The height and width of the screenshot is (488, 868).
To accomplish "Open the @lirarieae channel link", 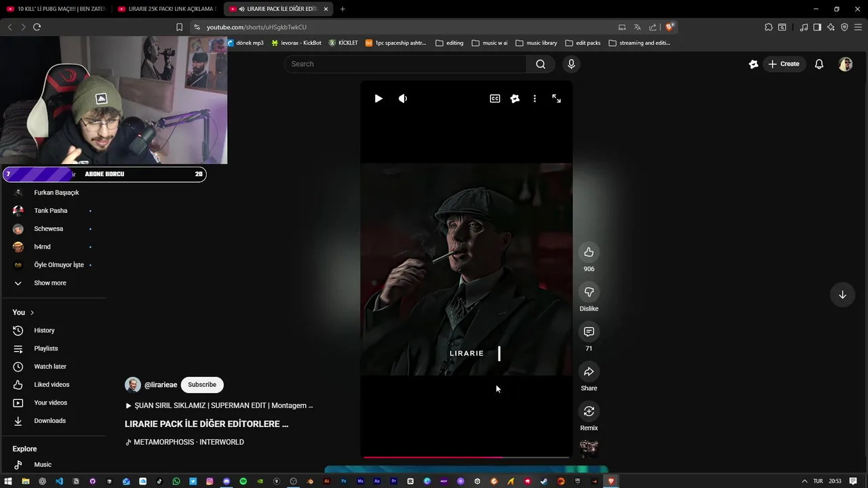I will pos(161,385).
